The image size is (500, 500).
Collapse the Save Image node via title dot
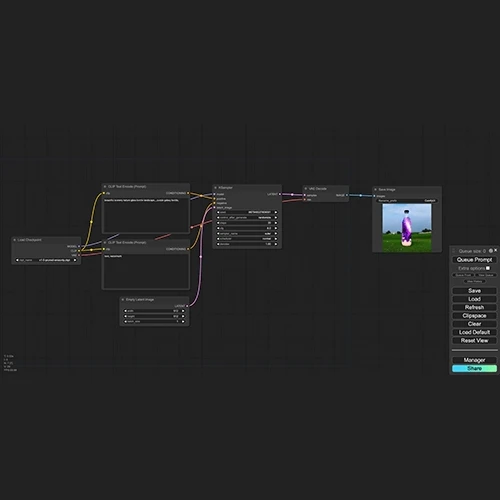click(x=375, y=190)
